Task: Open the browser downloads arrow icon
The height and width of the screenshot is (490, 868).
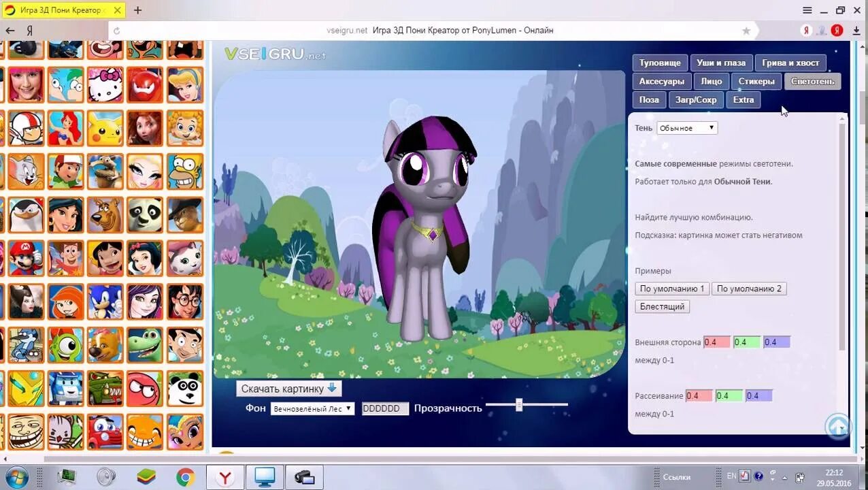Action: [856, 31]
